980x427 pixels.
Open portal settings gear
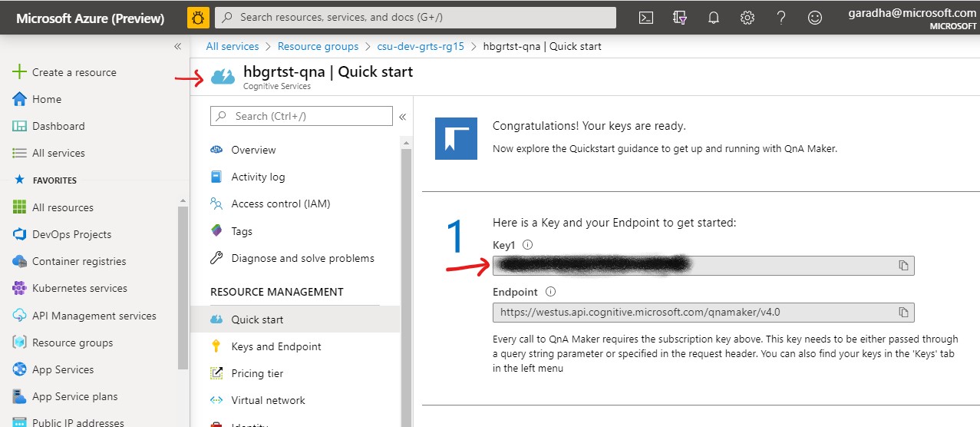[747, 18]
